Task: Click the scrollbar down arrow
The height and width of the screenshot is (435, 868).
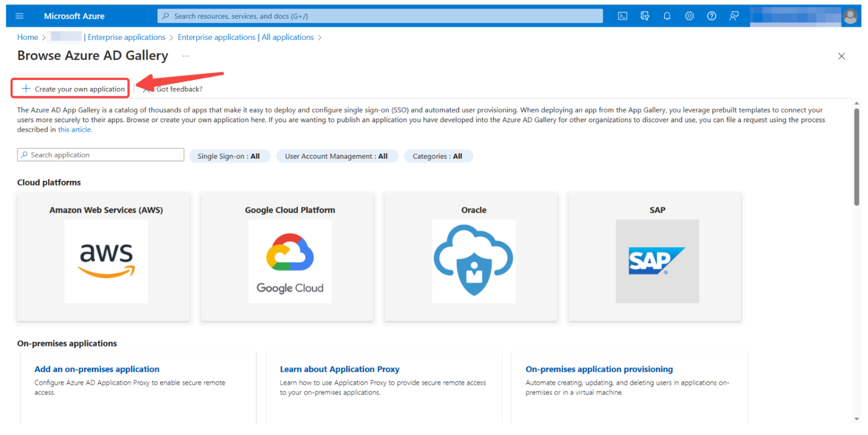Action: [857, 419]
